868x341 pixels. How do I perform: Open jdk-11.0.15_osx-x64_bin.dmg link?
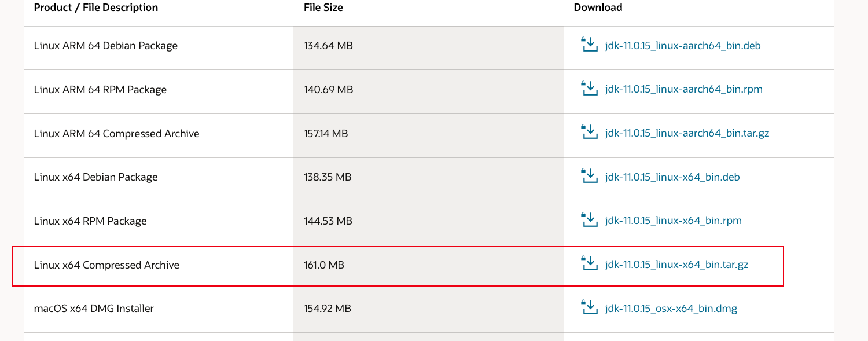[671, 309]
